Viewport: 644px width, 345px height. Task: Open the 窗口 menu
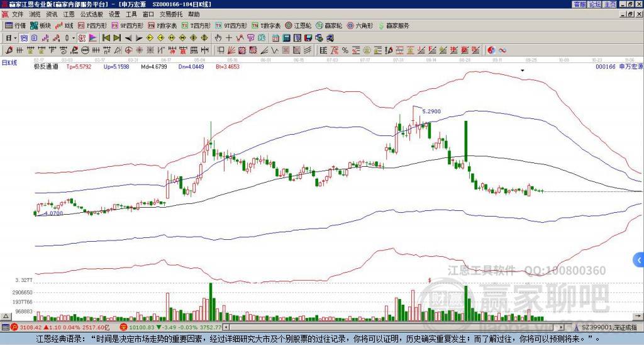(148, 14)
